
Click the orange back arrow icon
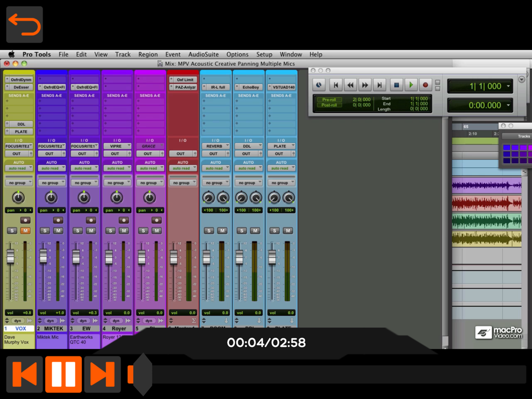click(x=24, y=24)
